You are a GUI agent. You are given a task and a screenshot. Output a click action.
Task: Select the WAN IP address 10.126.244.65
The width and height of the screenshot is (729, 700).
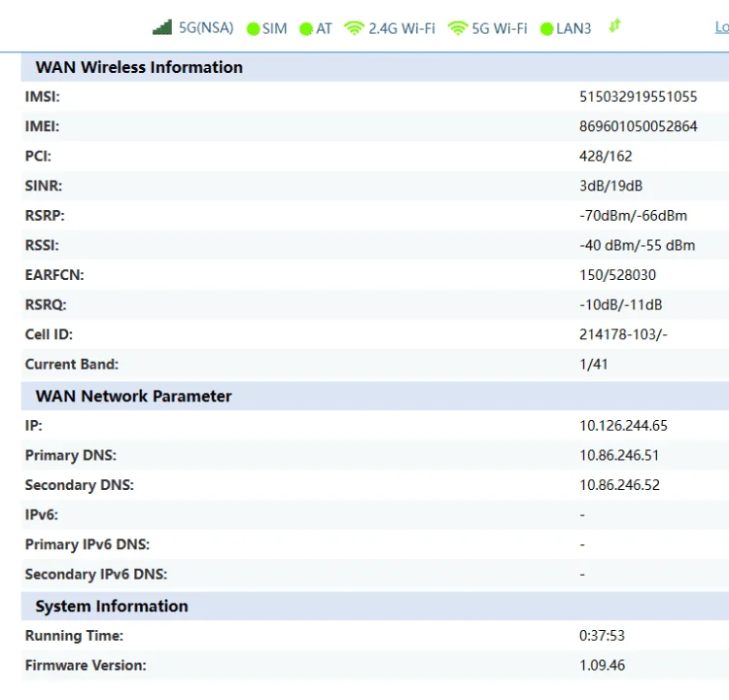click(x=623, y=426)
